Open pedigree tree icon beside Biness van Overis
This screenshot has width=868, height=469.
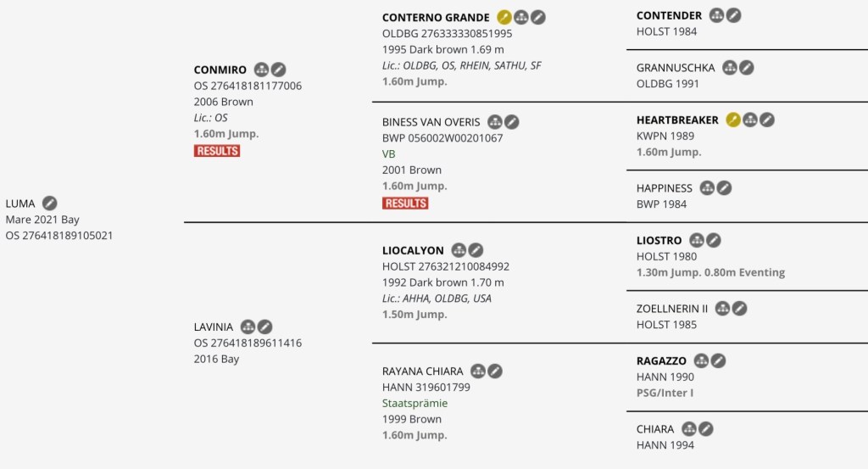click(495, 122)
